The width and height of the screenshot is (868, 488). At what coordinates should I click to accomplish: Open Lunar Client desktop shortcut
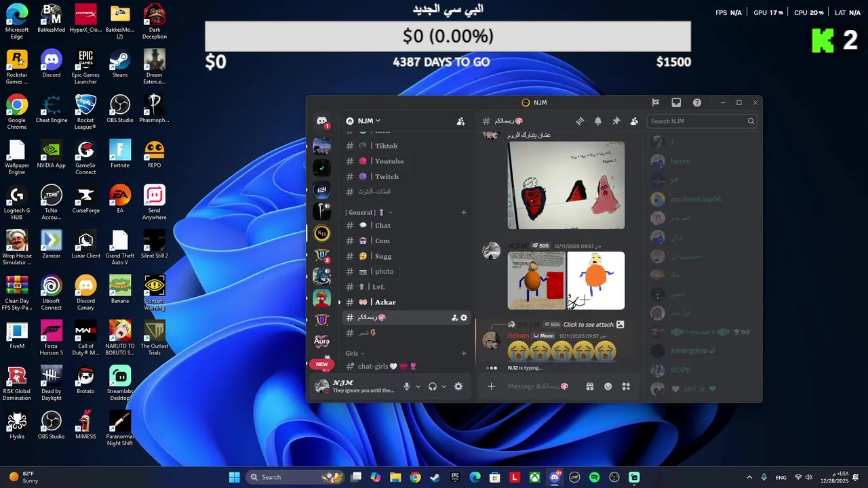coord(85,245)
